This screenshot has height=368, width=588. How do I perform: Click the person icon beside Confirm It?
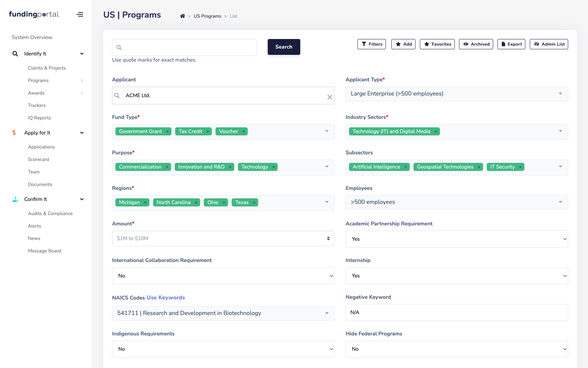click(15, 199)
